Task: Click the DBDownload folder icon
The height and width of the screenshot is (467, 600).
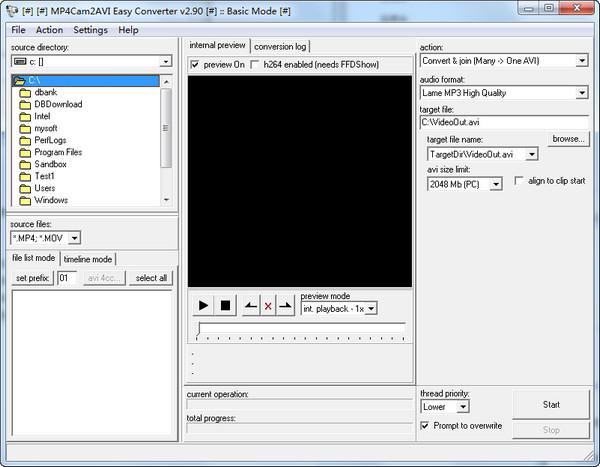Action: pyautogui.click(x=25, y=105)
